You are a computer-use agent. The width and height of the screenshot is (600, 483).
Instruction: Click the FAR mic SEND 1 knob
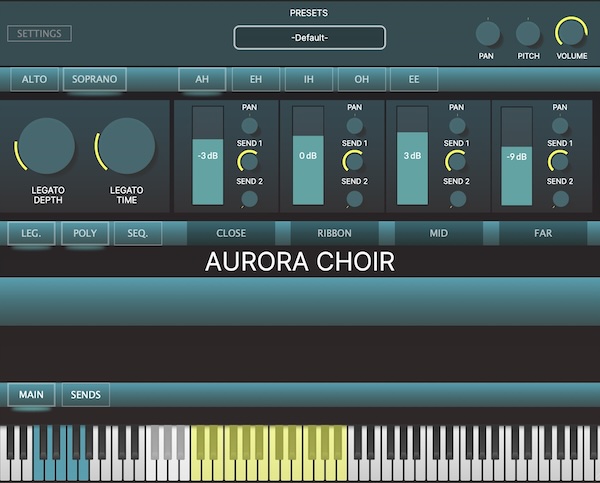click(559, 161)
